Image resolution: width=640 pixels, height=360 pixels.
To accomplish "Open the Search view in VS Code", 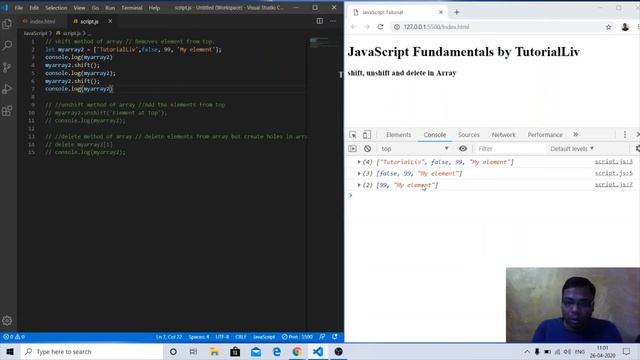I will tap(7, 45).
